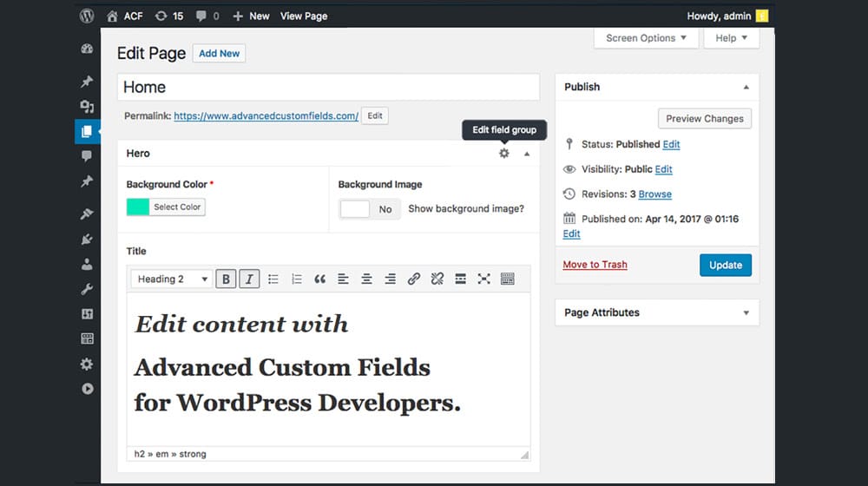The width and height of the screenshot is (868, 486).
Task: Open Settings sliders icon in sidebar
Action: click(87, 314)
